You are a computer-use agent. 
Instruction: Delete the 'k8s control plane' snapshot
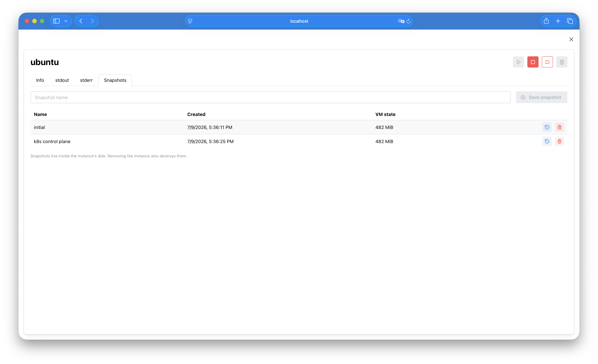pos(559,141)
